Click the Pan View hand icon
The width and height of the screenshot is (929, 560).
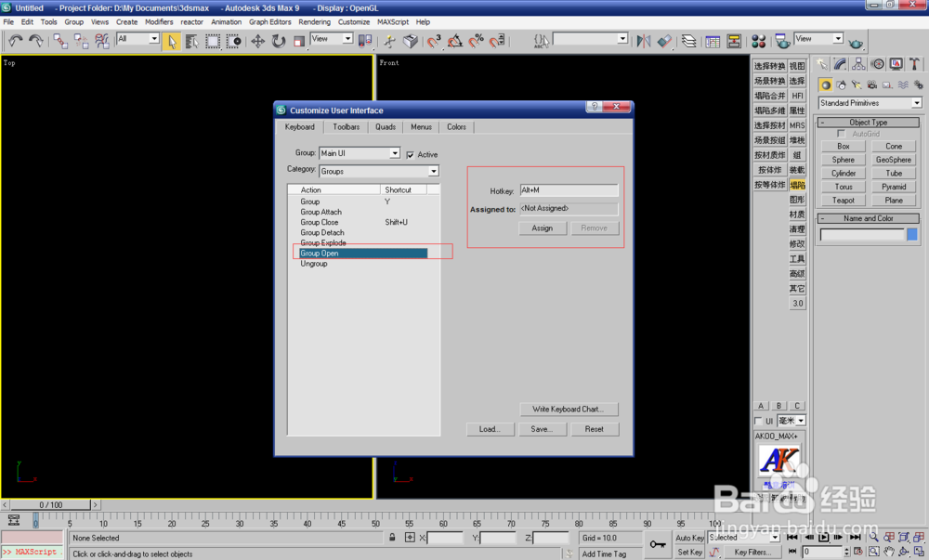point(889,552)
